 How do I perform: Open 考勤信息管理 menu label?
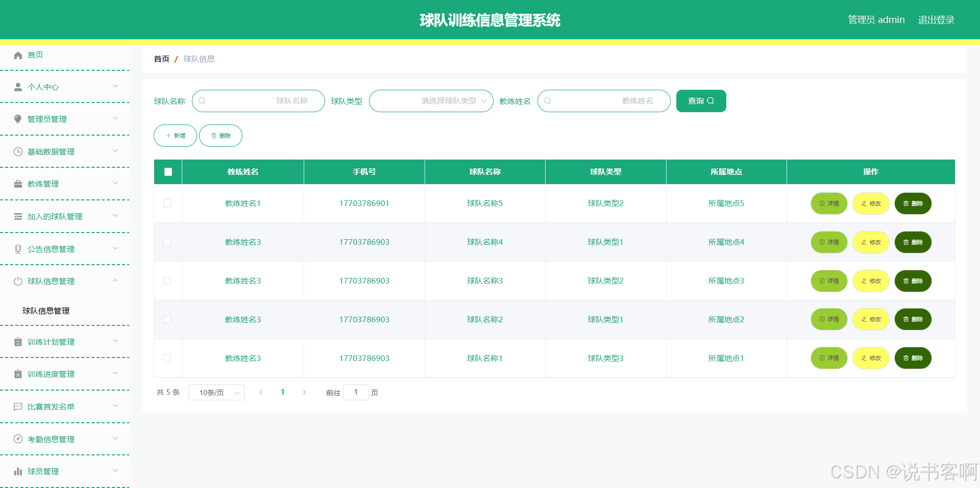51,440
